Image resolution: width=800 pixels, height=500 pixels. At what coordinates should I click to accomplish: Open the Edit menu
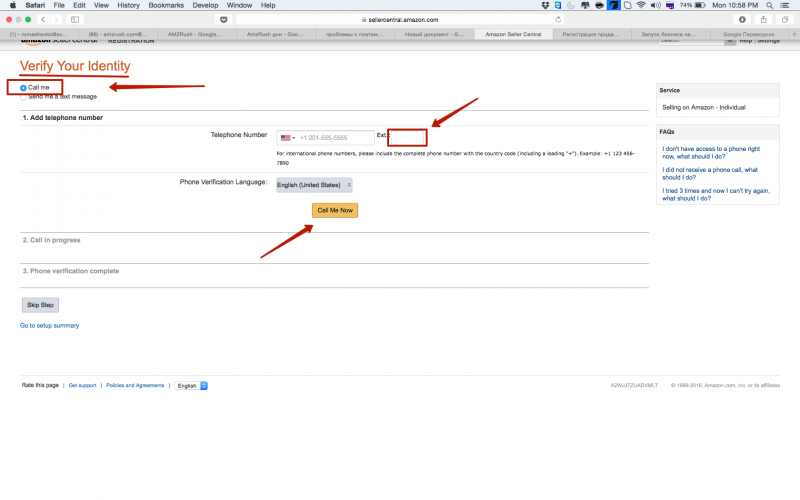coord(79,5)
